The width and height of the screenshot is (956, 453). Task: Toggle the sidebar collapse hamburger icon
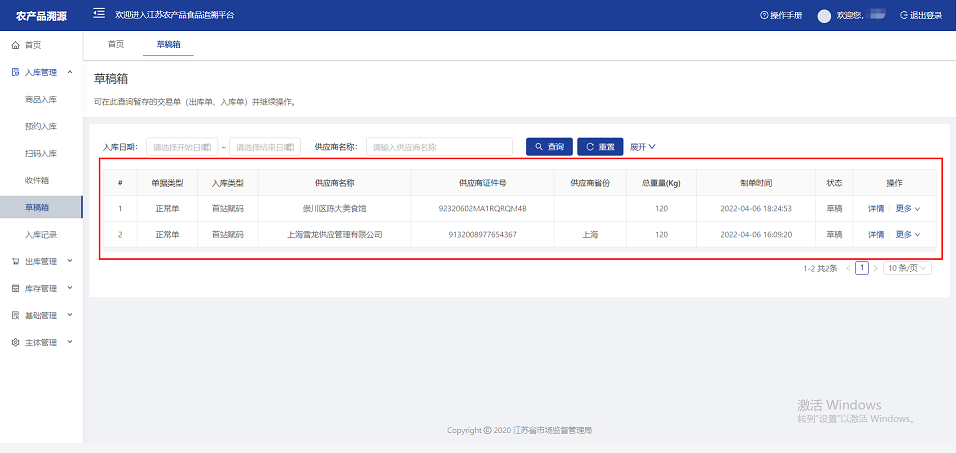coord(99,14)
